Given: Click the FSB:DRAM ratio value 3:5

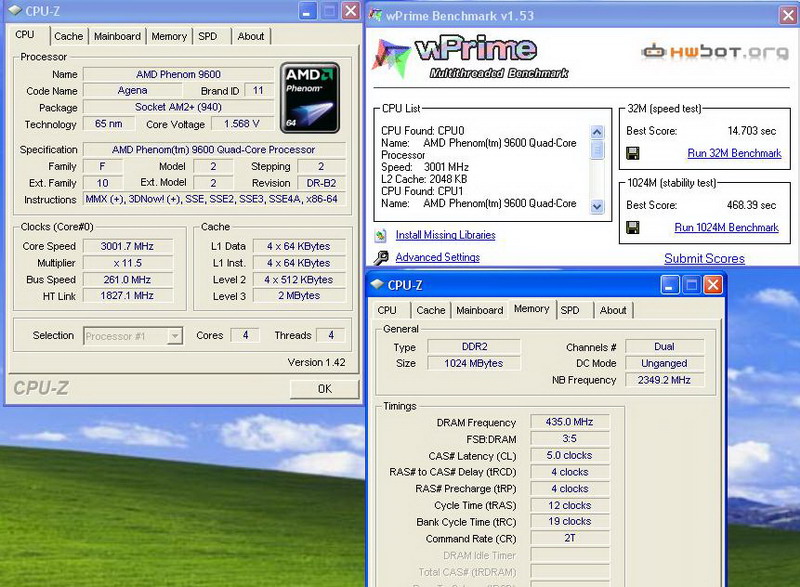Looking at the screenshot, I should (569, 439).
